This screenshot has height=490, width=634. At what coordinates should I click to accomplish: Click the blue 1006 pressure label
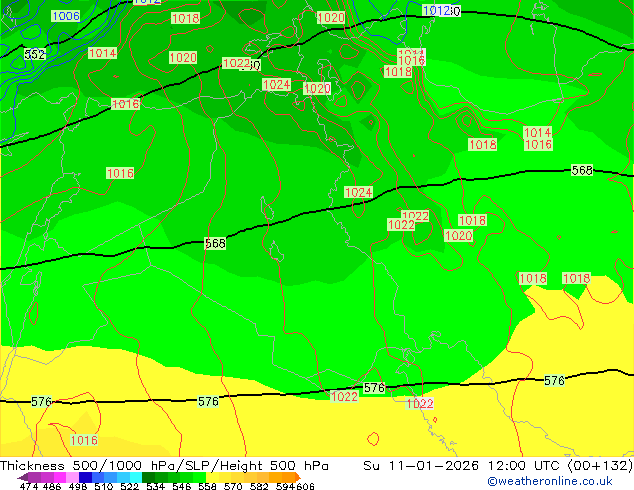point(66,16)
